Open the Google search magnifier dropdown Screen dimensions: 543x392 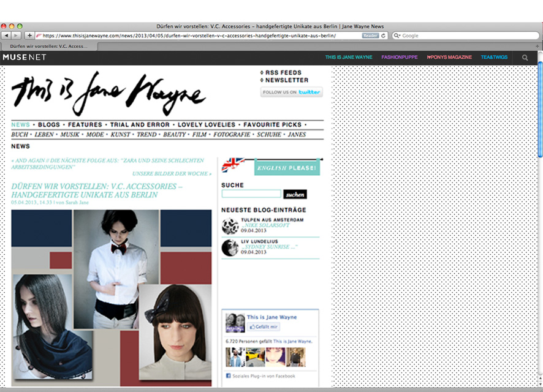tap(397, 36)
